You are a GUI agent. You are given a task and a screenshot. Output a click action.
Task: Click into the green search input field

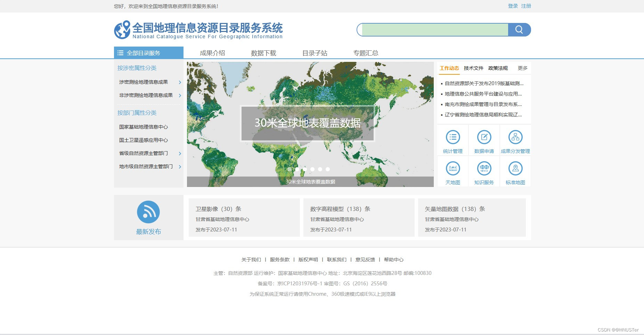click(435, 30)
